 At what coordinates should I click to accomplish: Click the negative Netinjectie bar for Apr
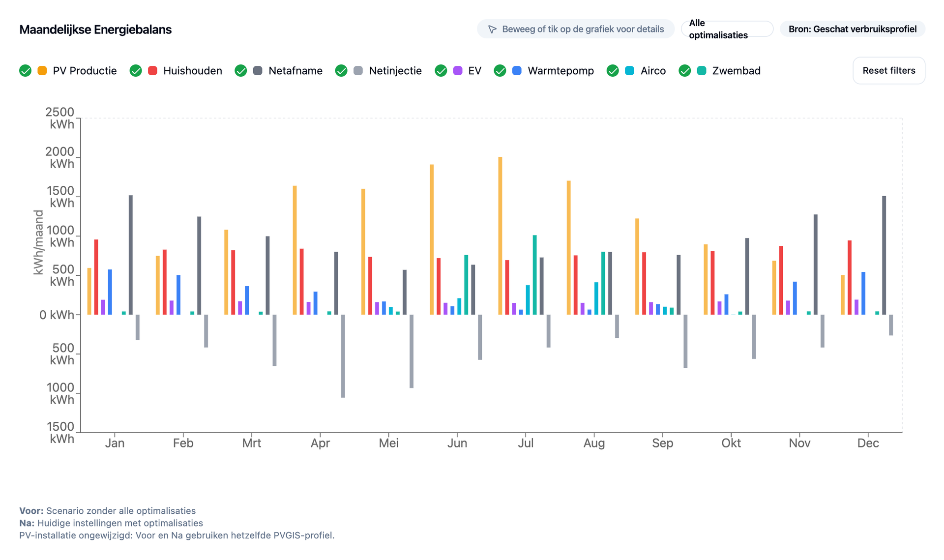tap(343, 356)
